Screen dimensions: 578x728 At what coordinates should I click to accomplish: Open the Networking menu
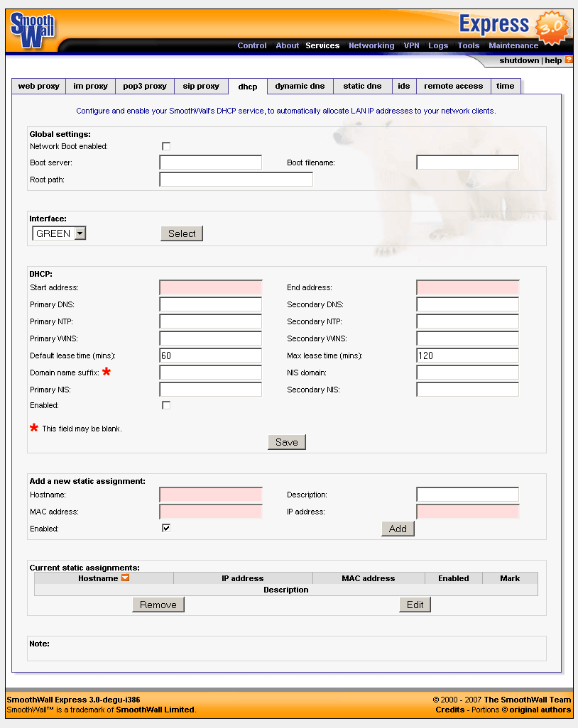371,45
